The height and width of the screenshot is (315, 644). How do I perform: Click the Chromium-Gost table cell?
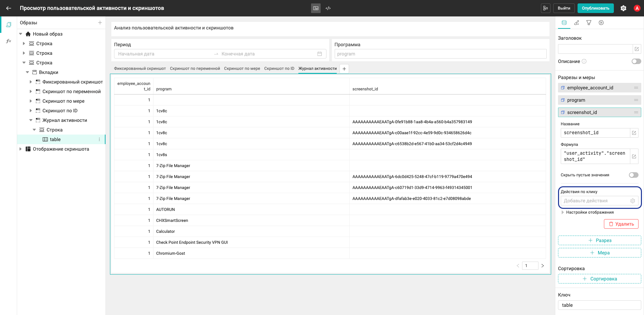pyautogui.click(x=251, y=253)
